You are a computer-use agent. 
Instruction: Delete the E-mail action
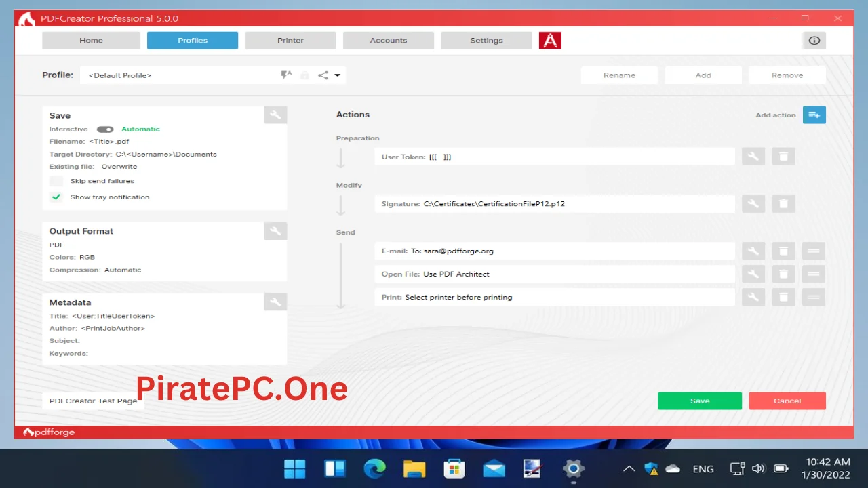click(783, 251)
